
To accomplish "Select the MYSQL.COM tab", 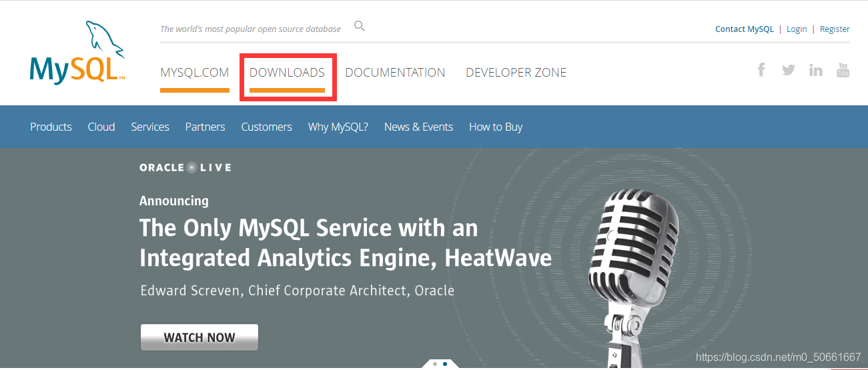I will [x=195, y=73].
